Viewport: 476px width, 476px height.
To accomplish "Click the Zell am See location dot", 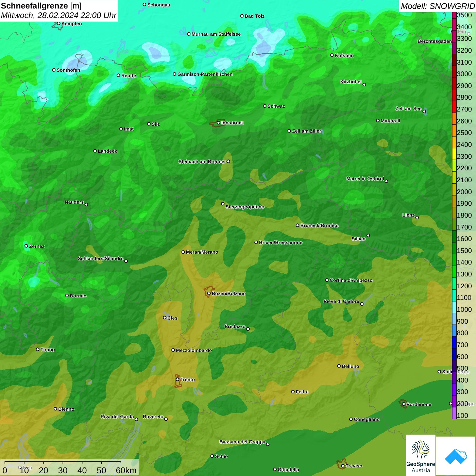I will pyautogui.click(x=424, y=111).
